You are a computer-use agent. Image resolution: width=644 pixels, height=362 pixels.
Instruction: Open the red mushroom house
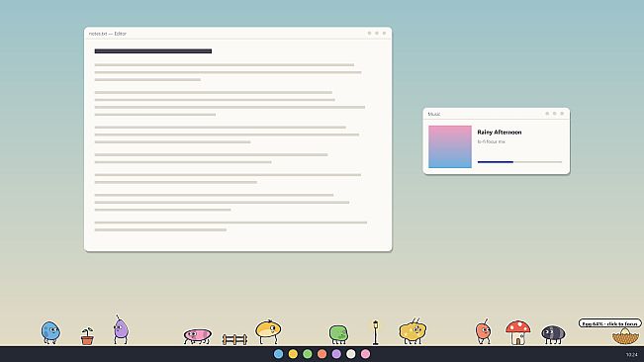(x=518, y=332)
